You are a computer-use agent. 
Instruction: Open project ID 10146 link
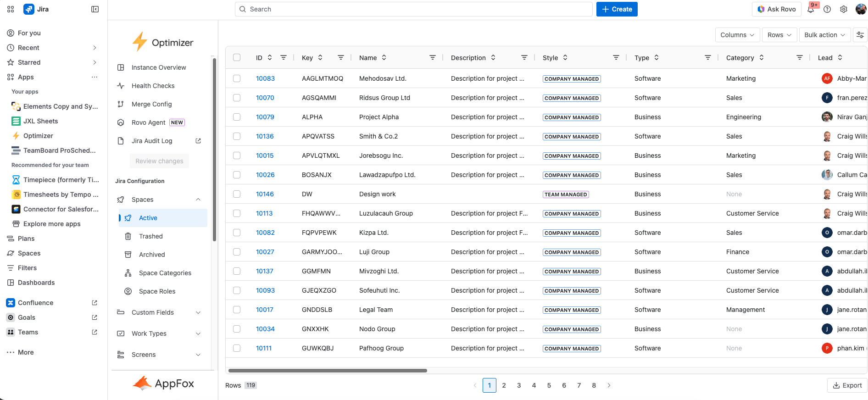(x=265, y=194)
